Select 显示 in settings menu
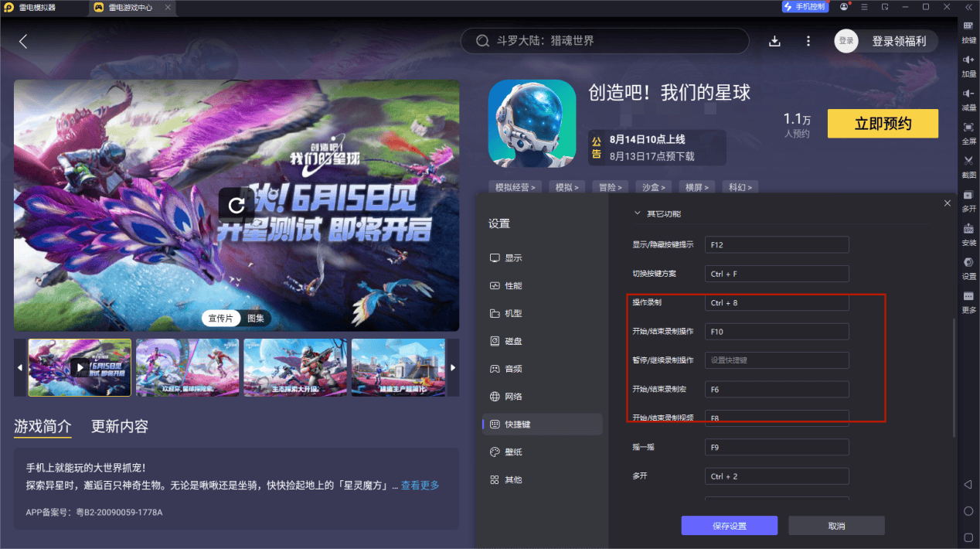 tap(542, 257)
